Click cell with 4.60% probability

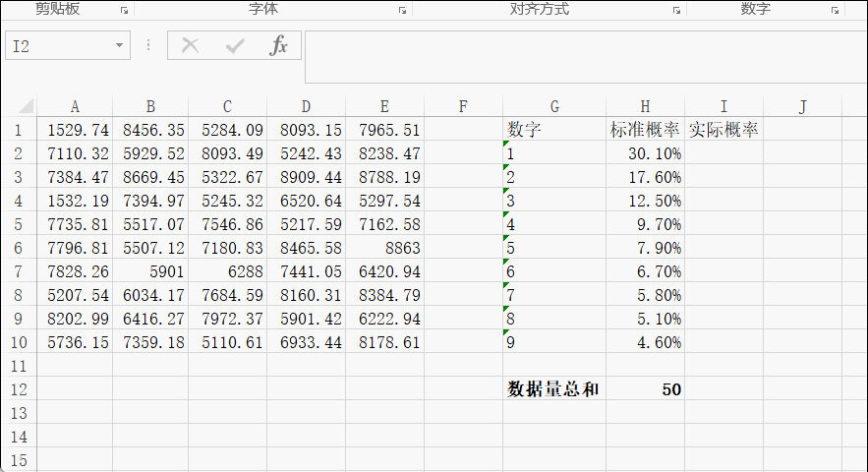[645, 342]
